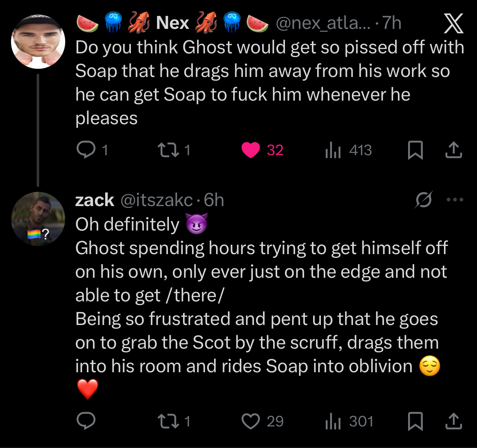
Task: Click the X logo icon
Action: (x=453, y=23)
